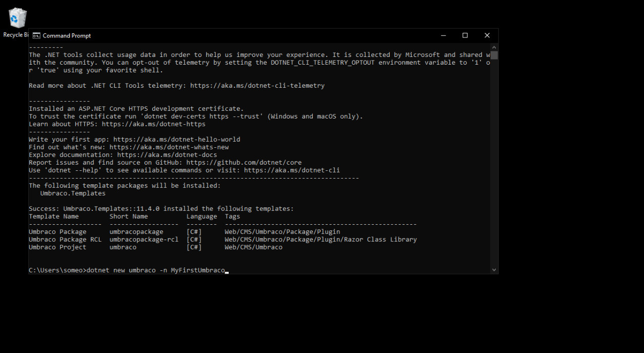
Task: Maximize the Command Prompt window
Action: pyautogui.click(x=465, y=35)
